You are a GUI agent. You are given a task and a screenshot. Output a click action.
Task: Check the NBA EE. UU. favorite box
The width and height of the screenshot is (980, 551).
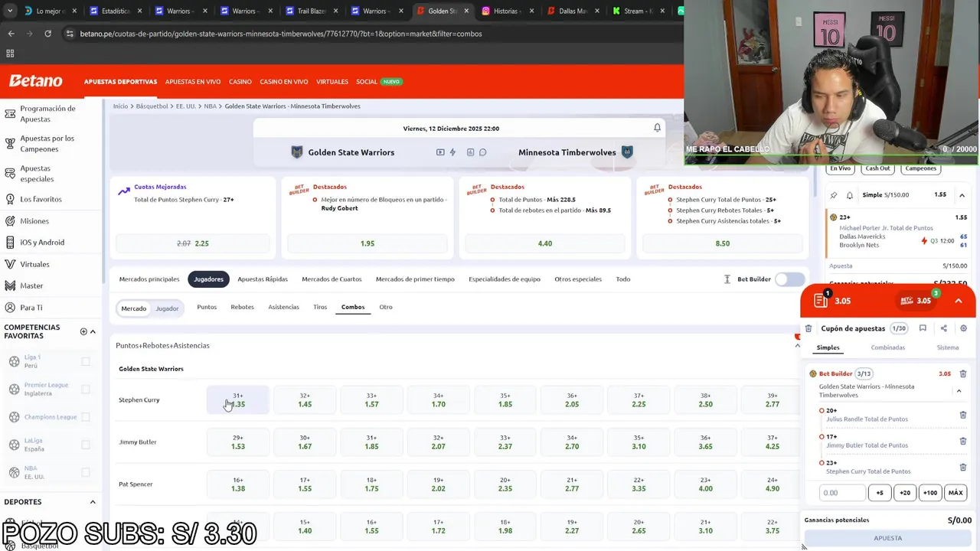click(x=86, y=472)
